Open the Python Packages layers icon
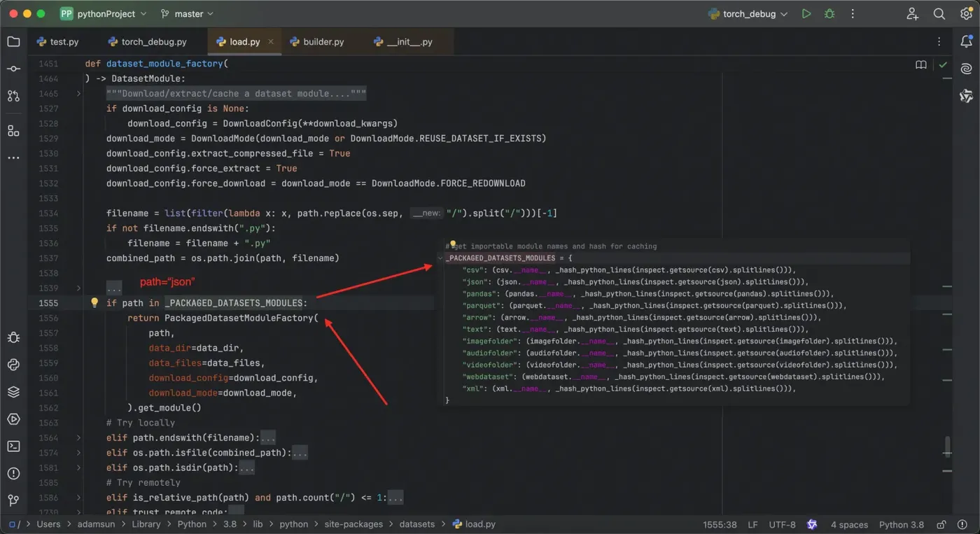 pos(13,392)
